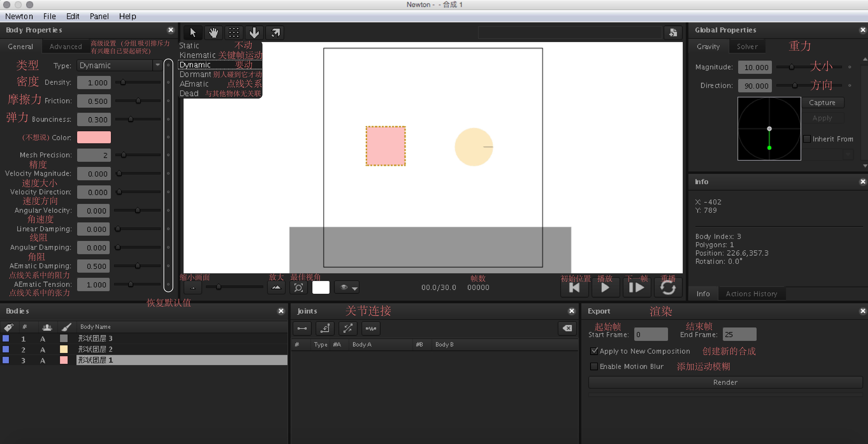The height and width of the screenshot is (444, 868).
Task: Close the Export panel
Action: pos(863,311)
